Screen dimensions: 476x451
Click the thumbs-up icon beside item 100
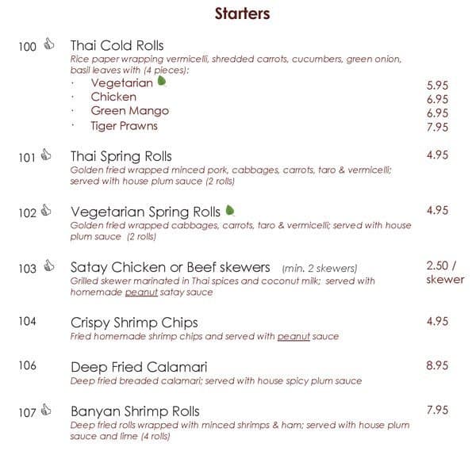click(x=48, y=45)
